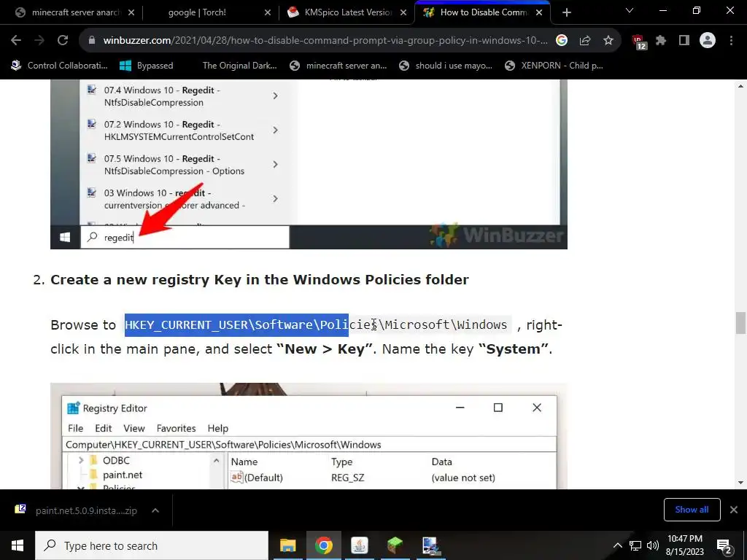Click the network tray icon

635,545
